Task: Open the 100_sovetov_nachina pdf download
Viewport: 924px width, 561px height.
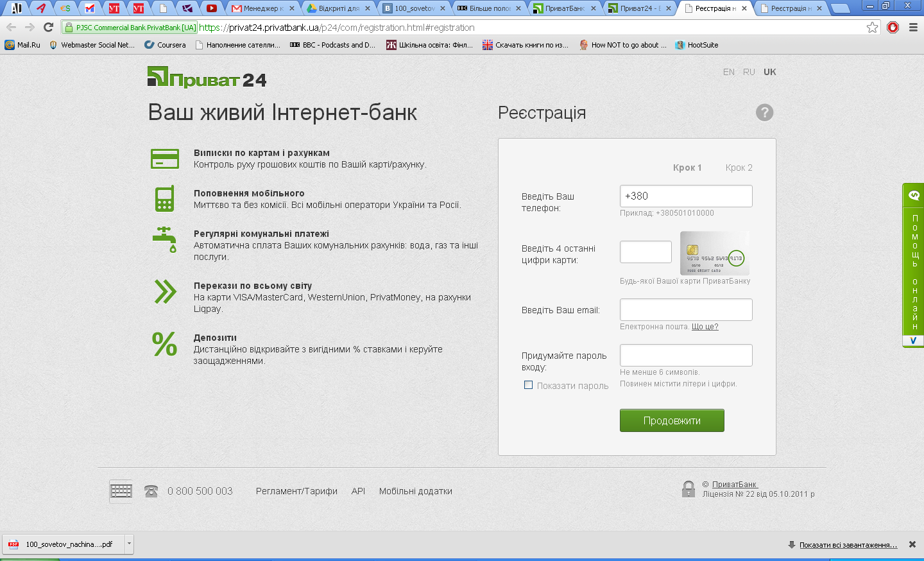Action: click(x=63, y=544)
